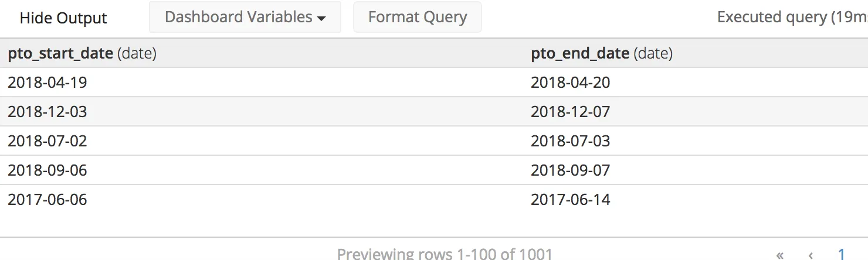Click the first page double-chevron icon
Screen dimensions: 868x260
[779, 255]
